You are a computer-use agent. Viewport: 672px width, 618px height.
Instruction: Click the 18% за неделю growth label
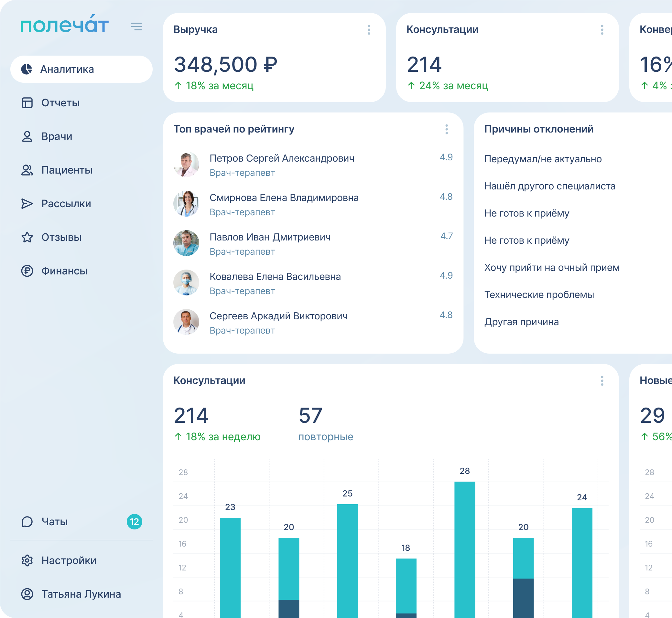point(217,437)
